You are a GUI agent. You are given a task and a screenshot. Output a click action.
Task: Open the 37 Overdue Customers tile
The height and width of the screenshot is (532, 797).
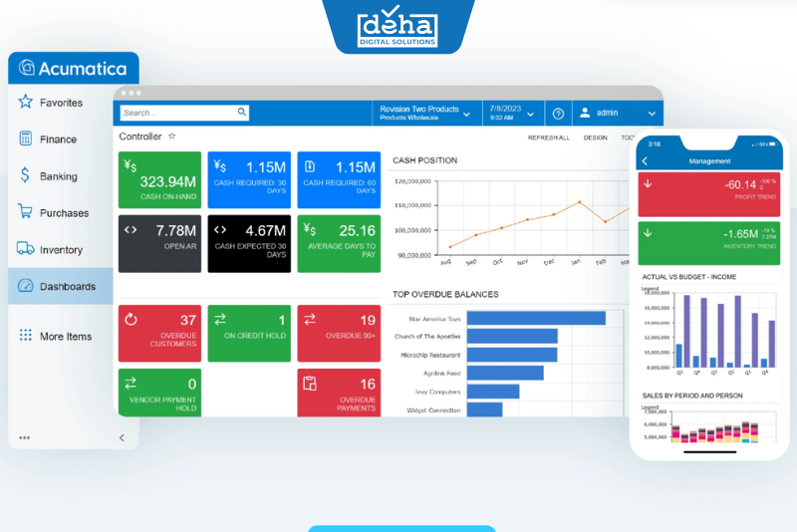click(159, 334)
